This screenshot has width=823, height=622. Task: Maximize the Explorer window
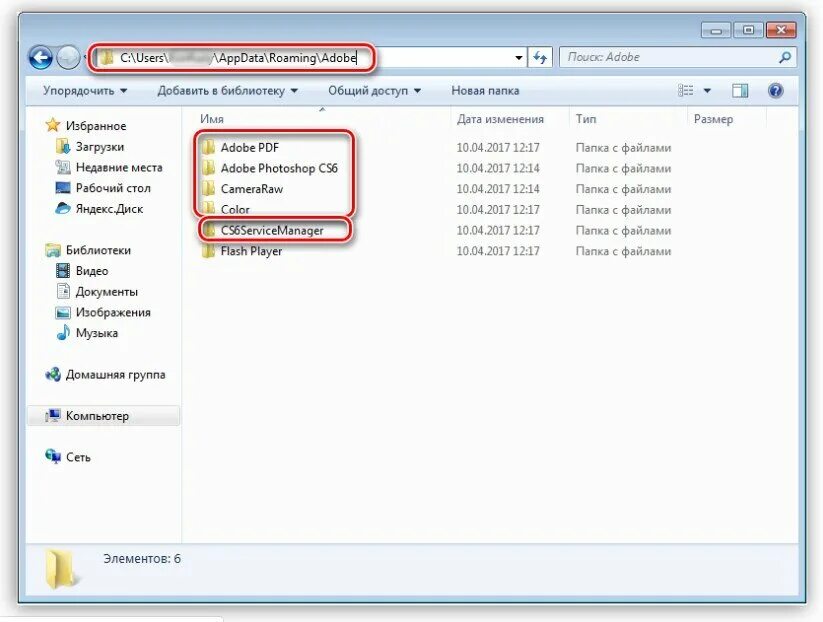pyautogui.click(x=748, y=30)
